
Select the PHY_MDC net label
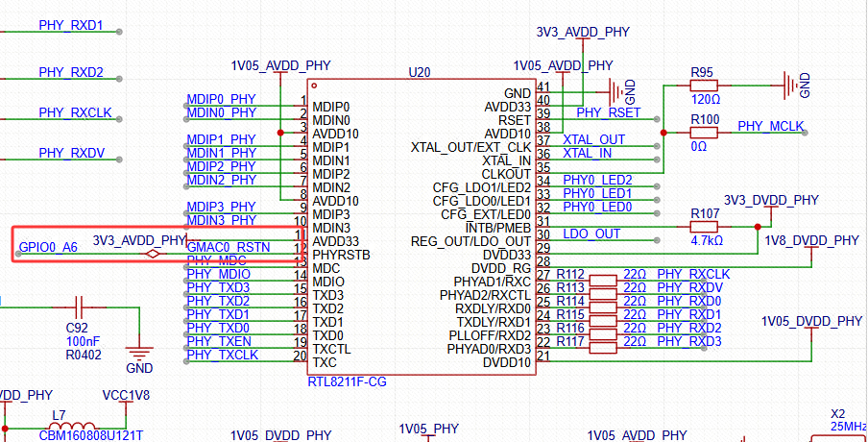216,260
